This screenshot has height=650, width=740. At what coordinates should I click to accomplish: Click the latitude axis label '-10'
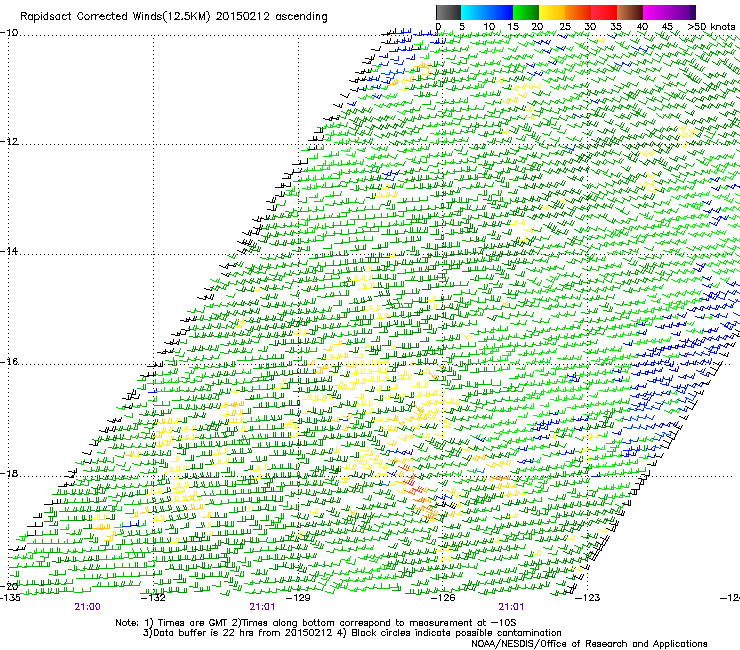click(x=9, y=33)
